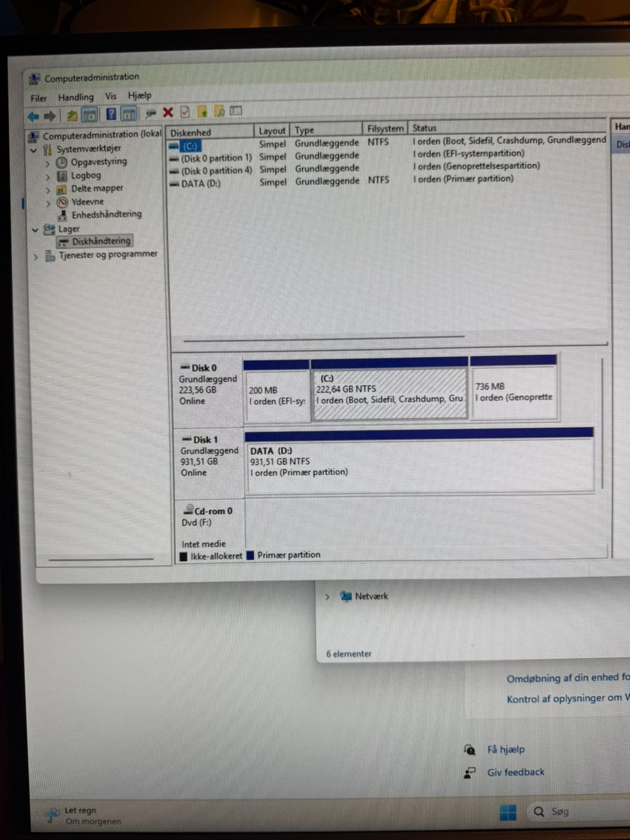Image resolution: width=630 pixels, height=840 pixels.
Task: Open Omdøbning af din enhed link
Action: [x=568, y=677]
